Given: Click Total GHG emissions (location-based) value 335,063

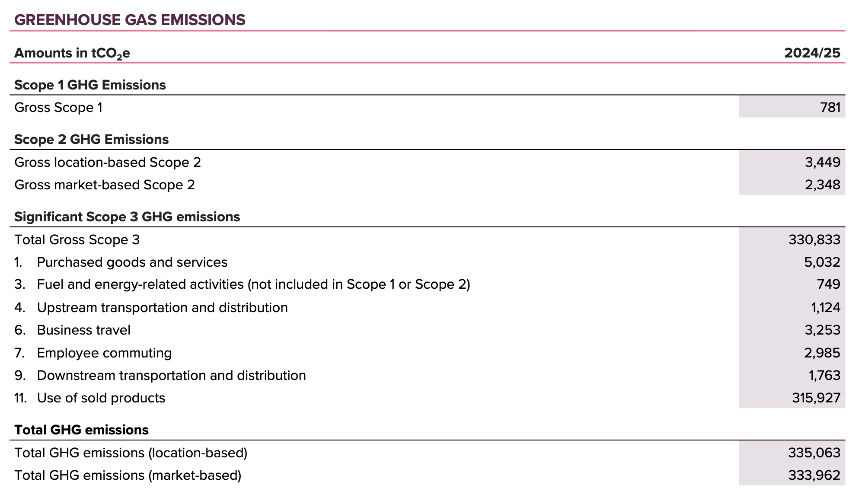Looking at the screenshot, I should pos(814,453).
